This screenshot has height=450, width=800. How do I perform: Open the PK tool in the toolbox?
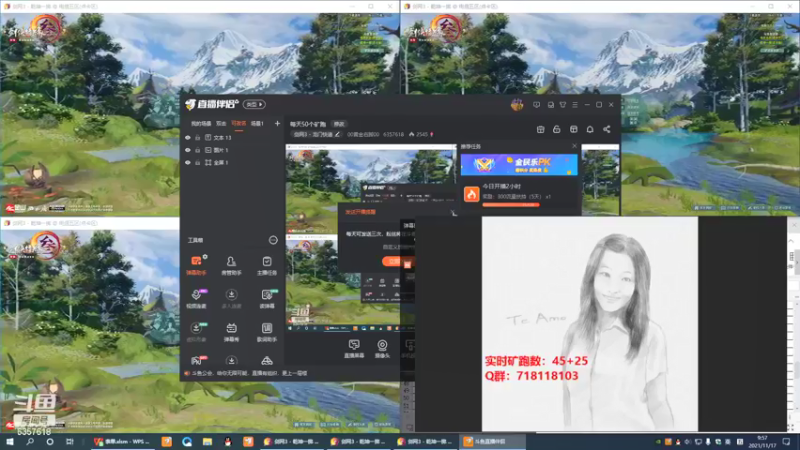196,360
